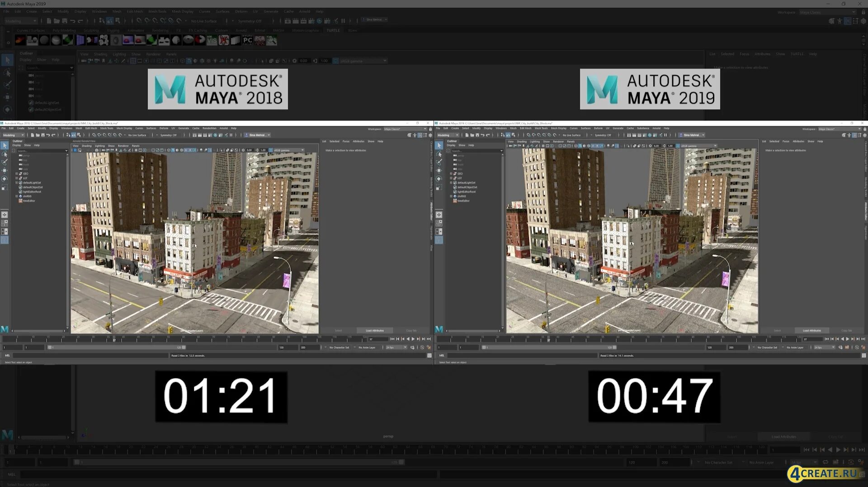The width and height of the screenshot is (868, 487).
Task: Click the range slider bar in Maya 2019 window
Action: pyautogui.click(x=549, y=347)
